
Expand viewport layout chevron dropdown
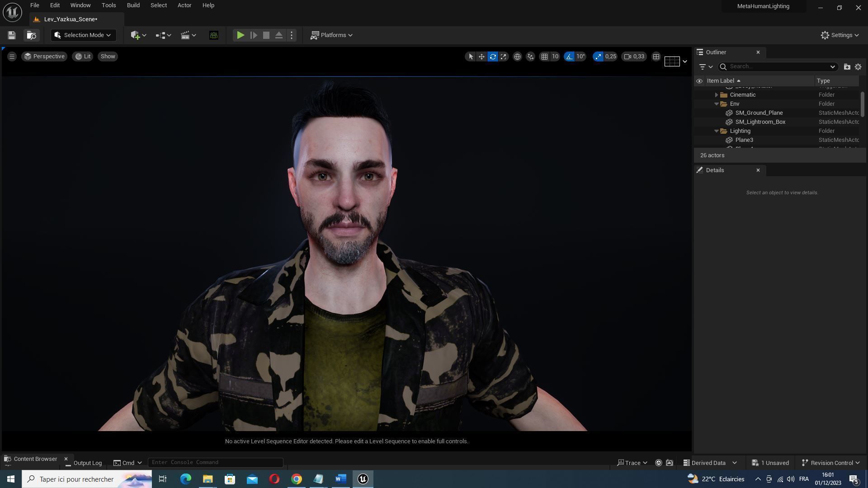click(684, 61)
